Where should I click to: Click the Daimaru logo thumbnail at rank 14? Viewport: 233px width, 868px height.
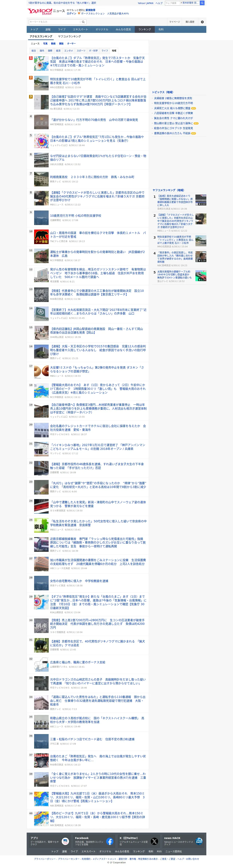(41, 314)
